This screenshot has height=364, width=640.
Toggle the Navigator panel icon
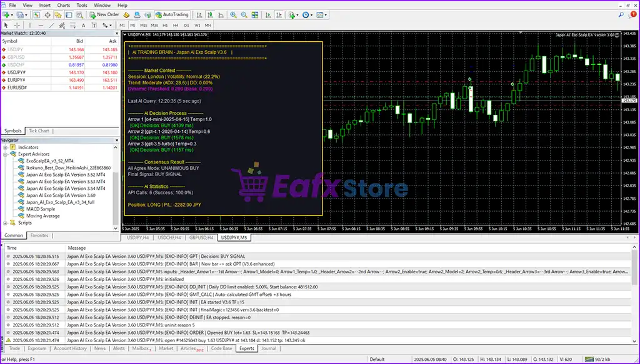pyautogui.click(x=58, y=15)
